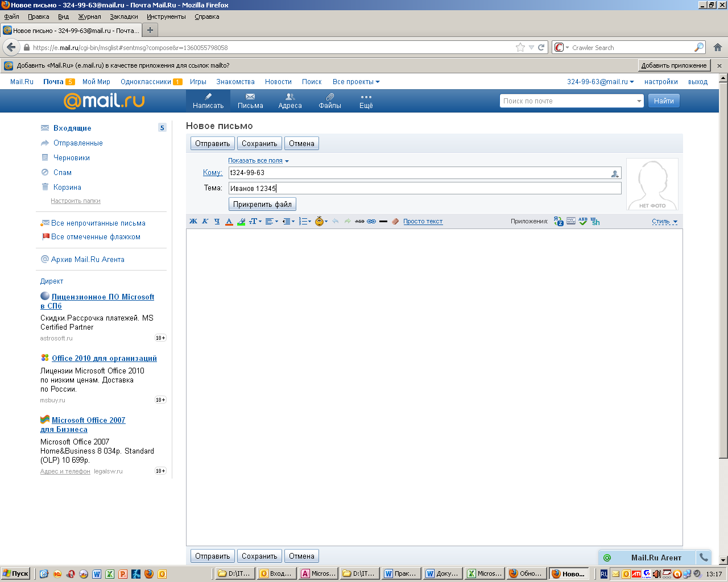The height and width of the screenshot is (582, 728).
Task: Click Прикрепить файл button
Action: [262, 204]
